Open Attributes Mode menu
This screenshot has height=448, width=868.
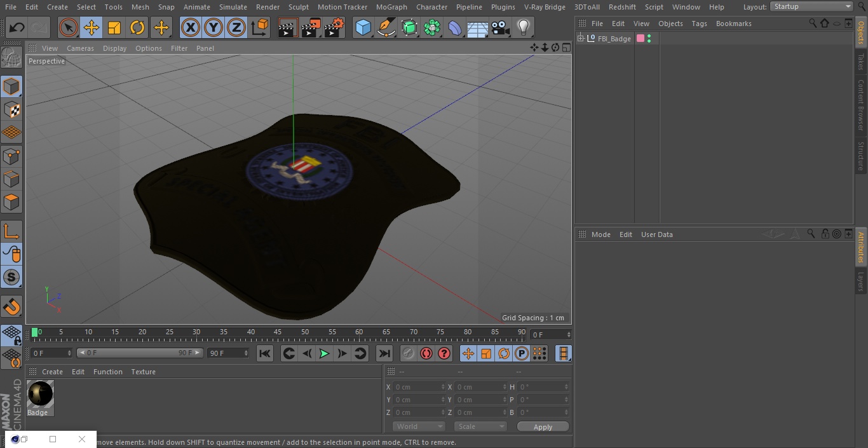600,234
